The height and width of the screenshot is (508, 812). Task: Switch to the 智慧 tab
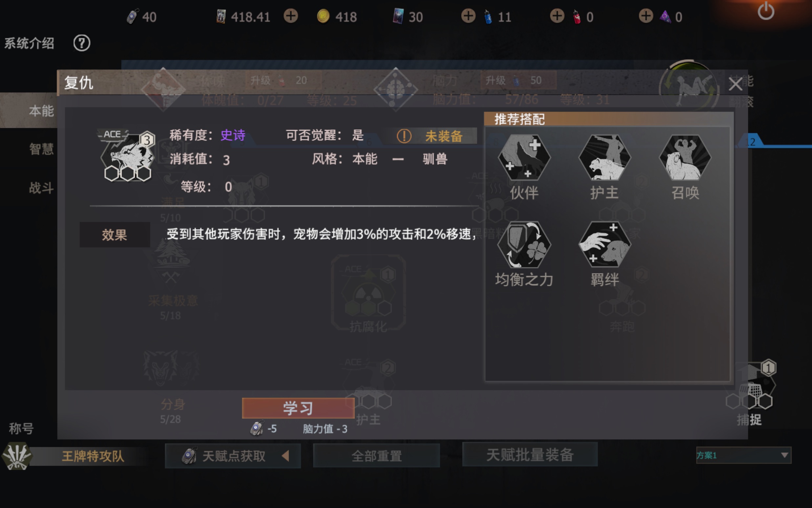pyautogui.click(x=41, y=149)
